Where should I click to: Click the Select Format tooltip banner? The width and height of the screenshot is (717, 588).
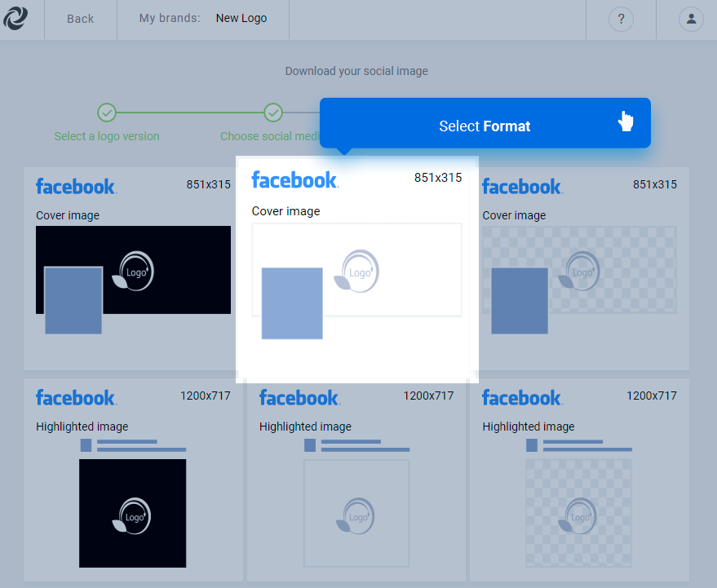coord(485,123)
